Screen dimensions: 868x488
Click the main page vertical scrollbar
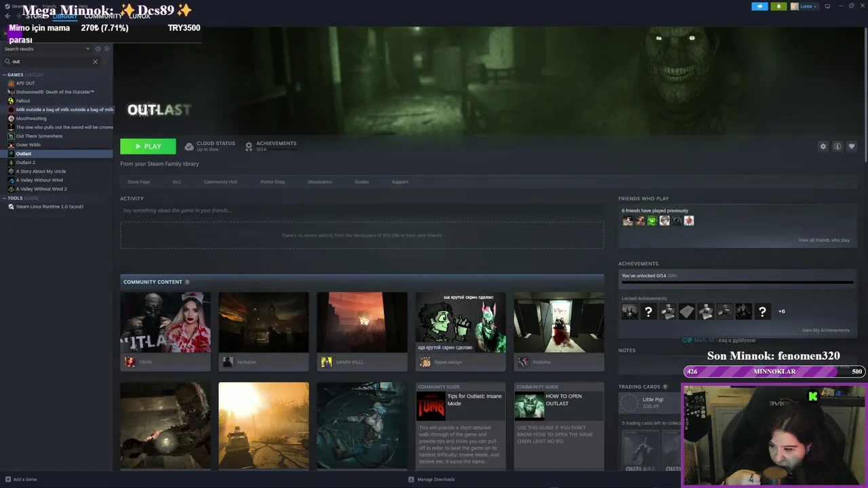click(x=865, y=95)
